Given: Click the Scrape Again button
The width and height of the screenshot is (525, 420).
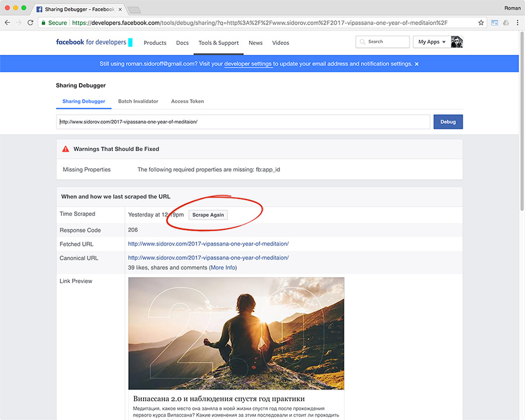Looking at the screenshot, I should coord(208,215).
